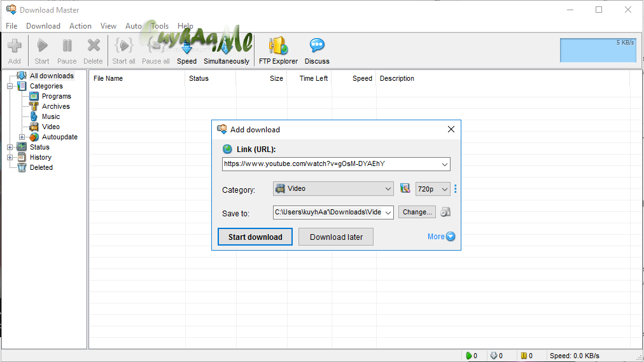Expand the Status tree branch

10,148
